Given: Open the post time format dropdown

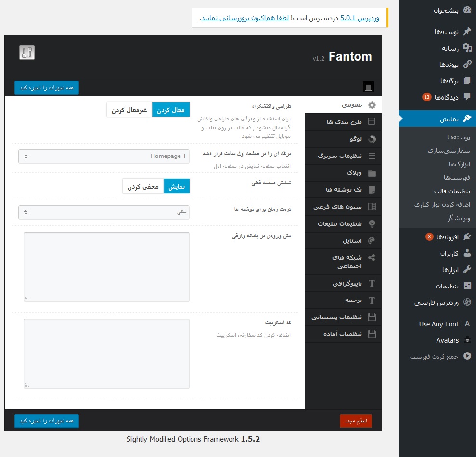Looking at the screenshot, I should pyautogui.click(x=104, y=212).
